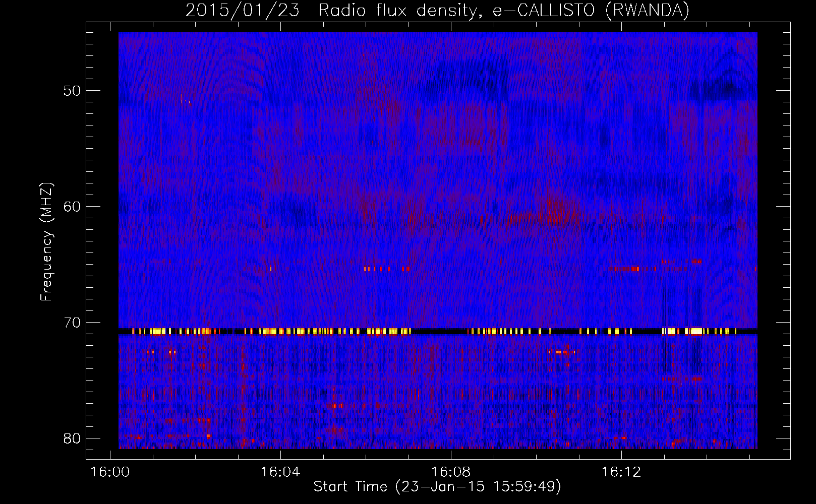Screen dimensions: 816x504
Task: Click the 16:00 time tick label
Action: [110, 472]
